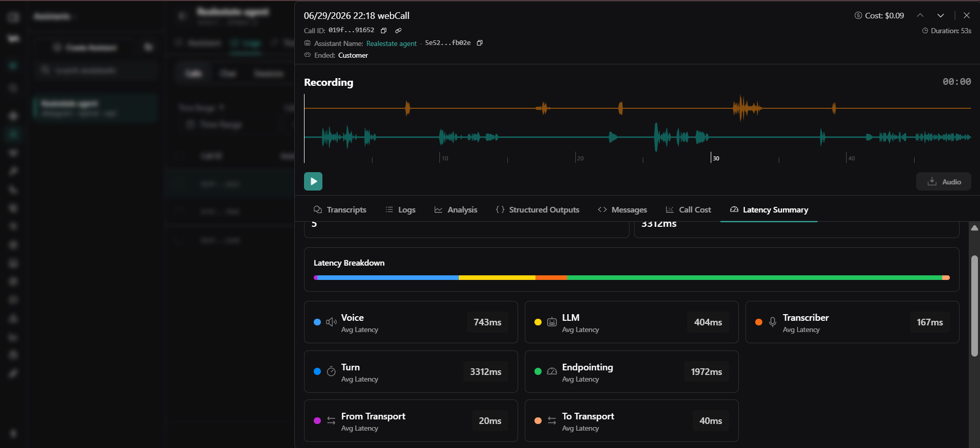The image size is (980, 448).
Task: Click the To Transport arrows icon
Action: pos(552,420)
